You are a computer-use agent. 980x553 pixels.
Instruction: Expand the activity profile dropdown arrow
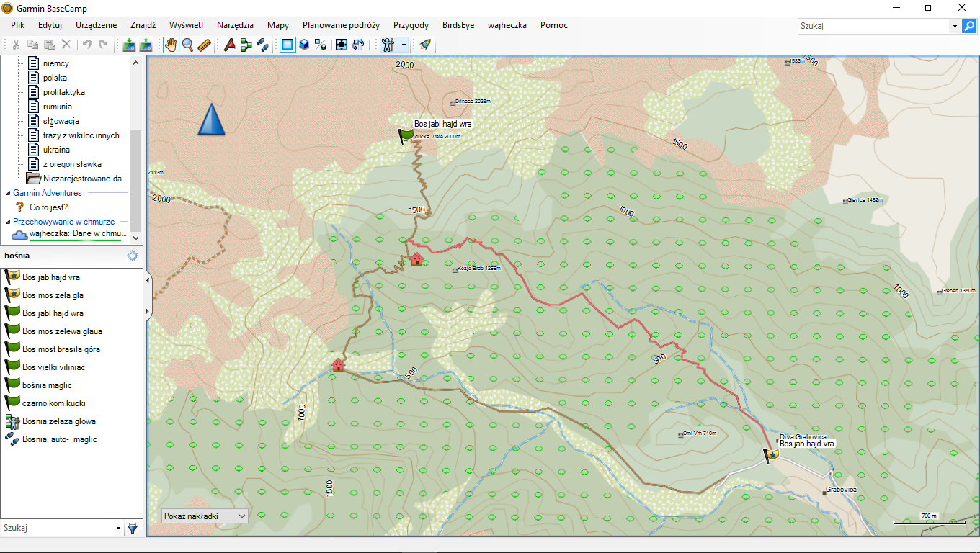click(x=404, y=45)
